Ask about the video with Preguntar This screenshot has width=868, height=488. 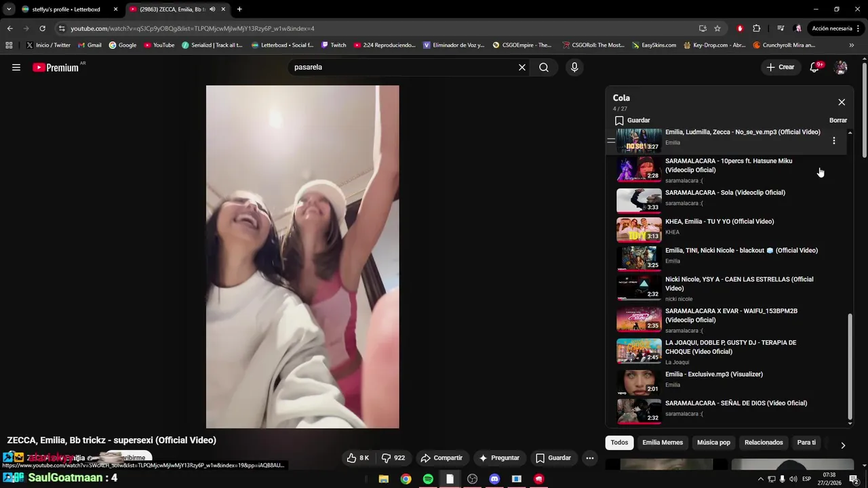click(x=498, y=458)
